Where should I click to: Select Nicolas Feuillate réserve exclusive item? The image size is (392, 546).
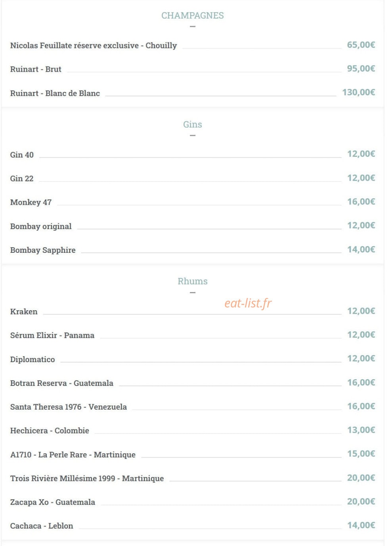[x=94, y=46]
